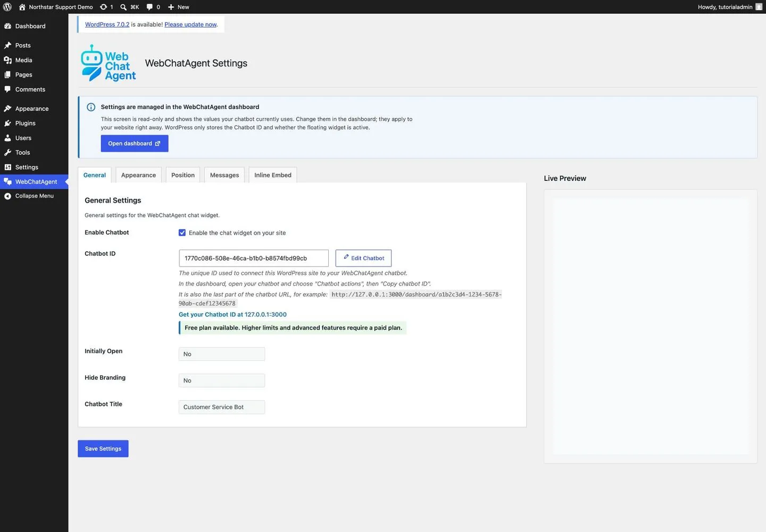The width and height of the screenshot is (766, 532).
Task: Switch to the Messages tab
Action: pyautogui.click(x=224, y=175)
